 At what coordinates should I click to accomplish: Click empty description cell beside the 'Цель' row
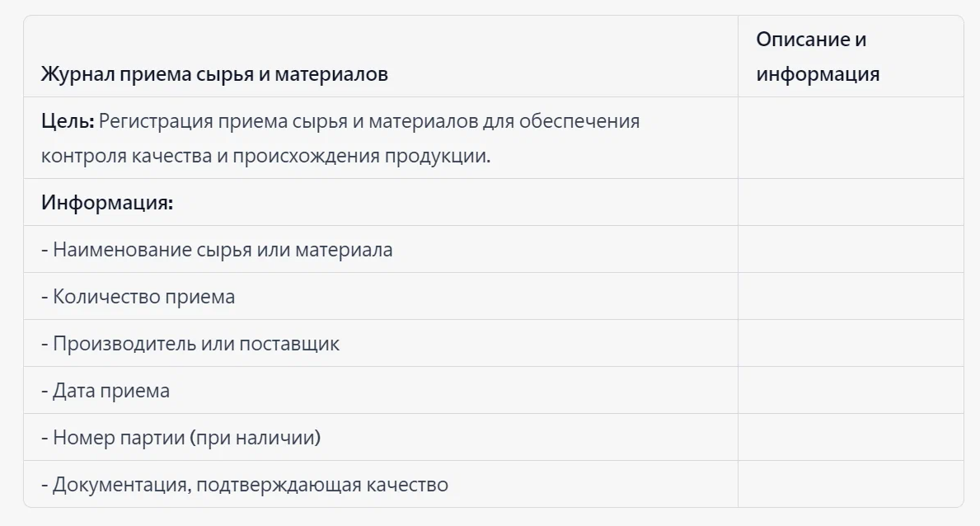tap(850, 139)
